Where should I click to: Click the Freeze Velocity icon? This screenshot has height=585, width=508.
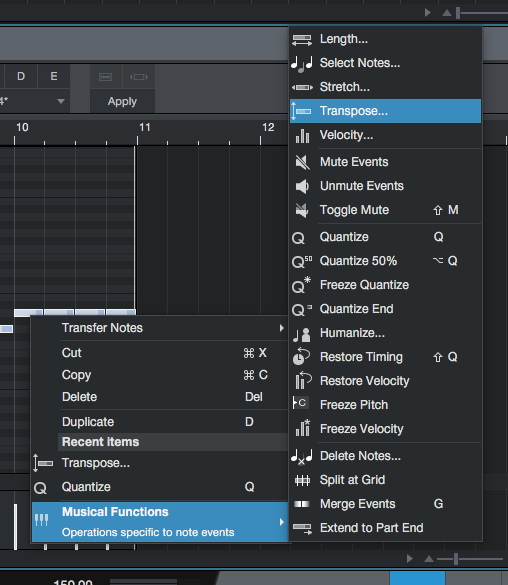tap(302, 428)
